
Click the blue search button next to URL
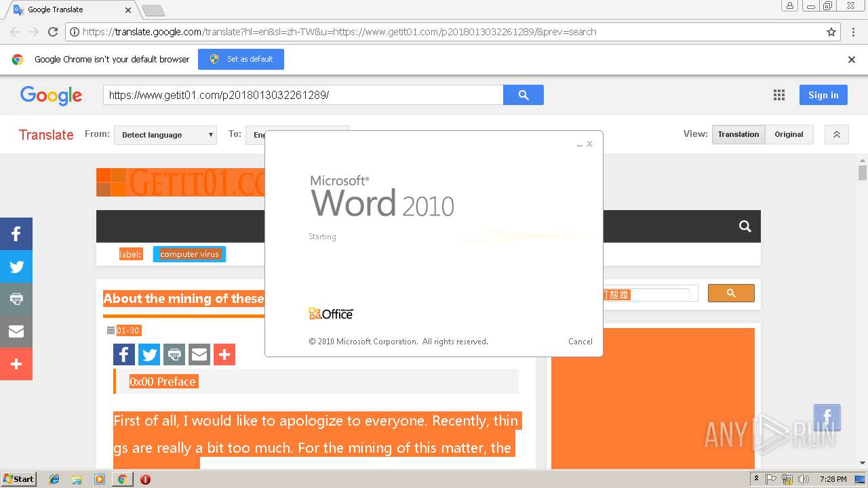524,95
